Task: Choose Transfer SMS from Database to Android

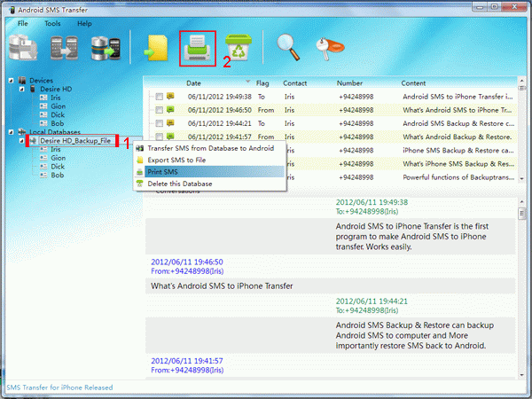Action: pyautogui.click(x=210, y=148)
